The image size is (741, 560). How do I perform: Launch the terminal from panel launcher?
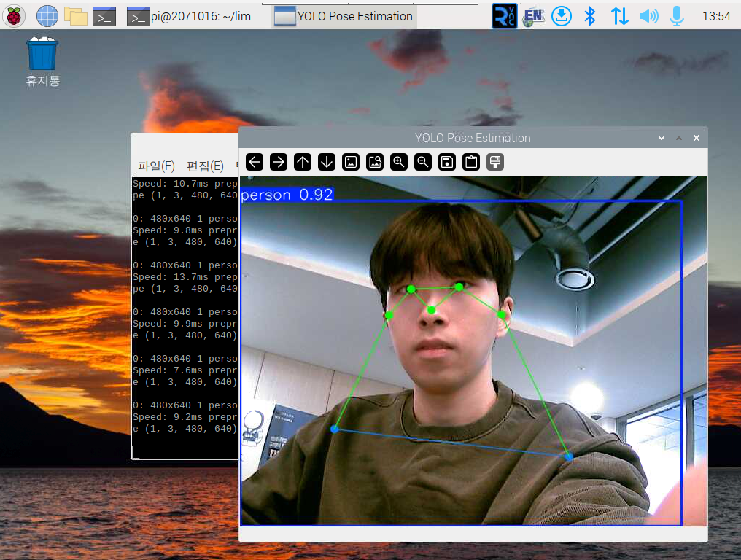coord(104,17)
